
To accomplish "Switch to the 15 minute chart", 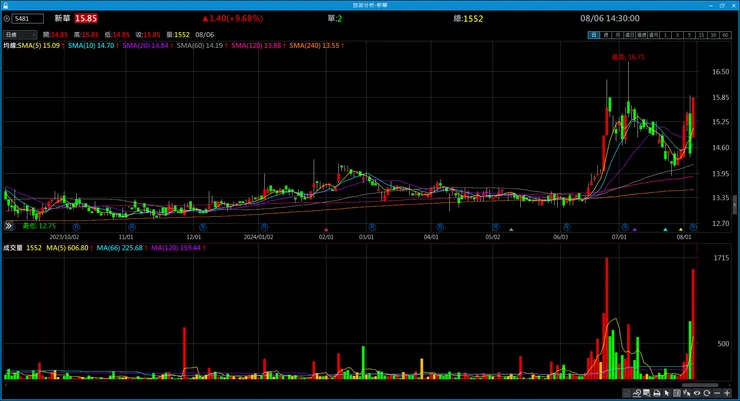I will (x=701, y=35).
